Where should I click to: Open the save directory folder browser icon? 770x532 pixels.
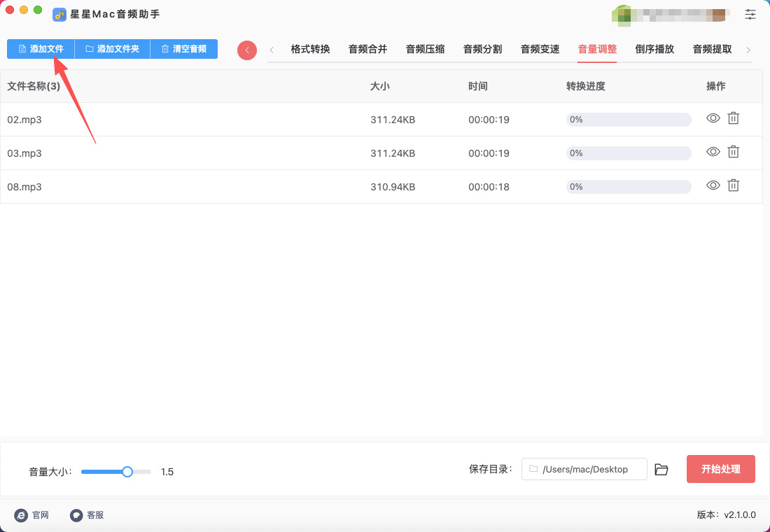pos(661,469)
